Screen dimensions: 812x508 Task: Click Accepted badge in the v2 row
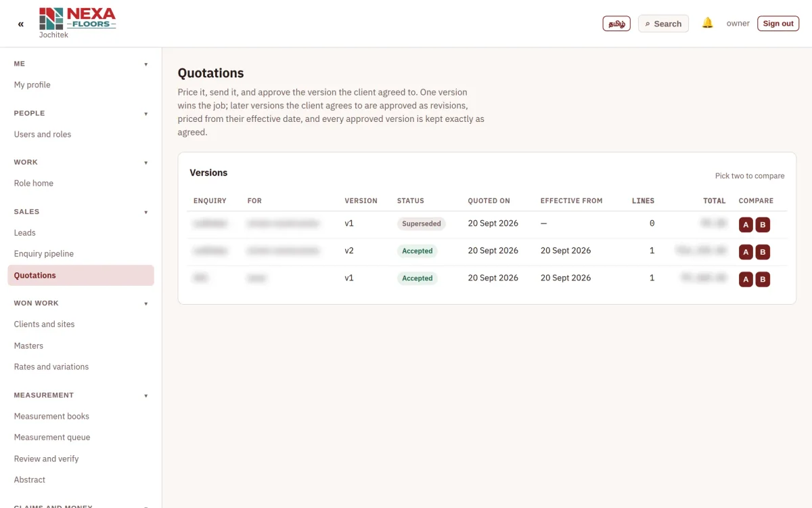click(x=417, y=251)
